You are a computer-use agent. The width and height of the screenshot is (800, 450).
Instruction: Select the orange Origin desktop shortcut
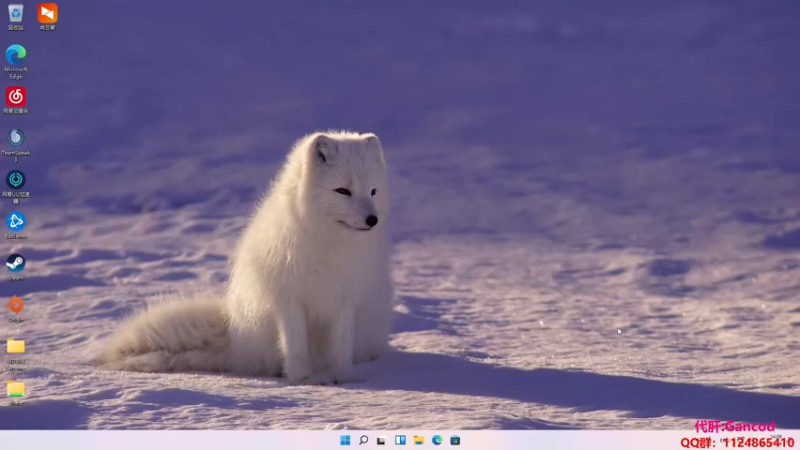16,309
